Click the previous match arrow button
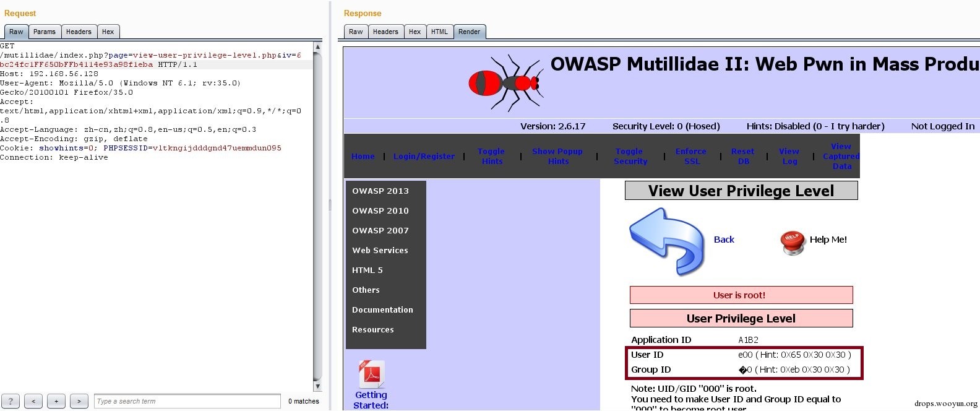The height and width of the screenshot is (411, 980). pyautogui.click(x=33, y=401)
